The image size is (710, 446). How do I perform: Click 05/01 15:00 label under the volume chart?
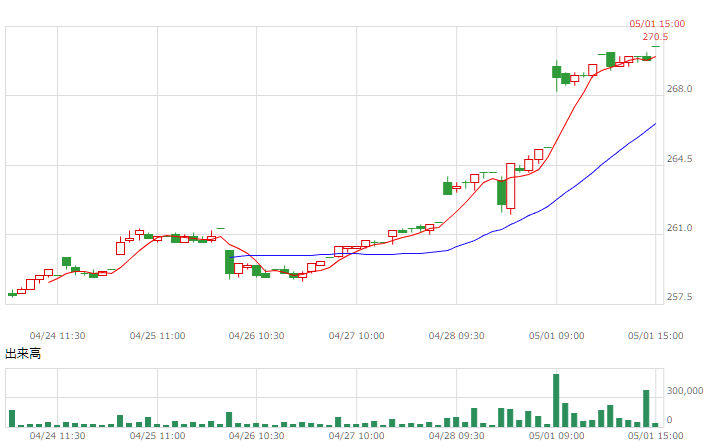(656, 436)
